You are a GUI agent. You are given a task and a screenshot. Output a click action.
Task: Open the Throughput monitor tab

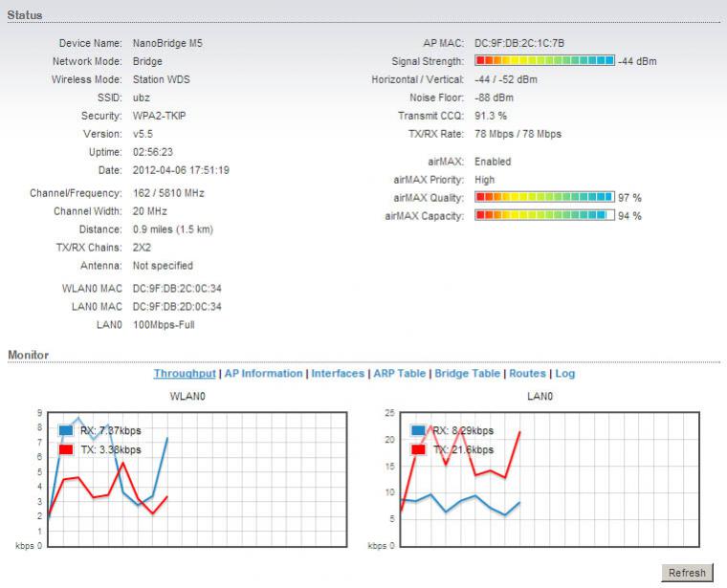pos(185,374)
